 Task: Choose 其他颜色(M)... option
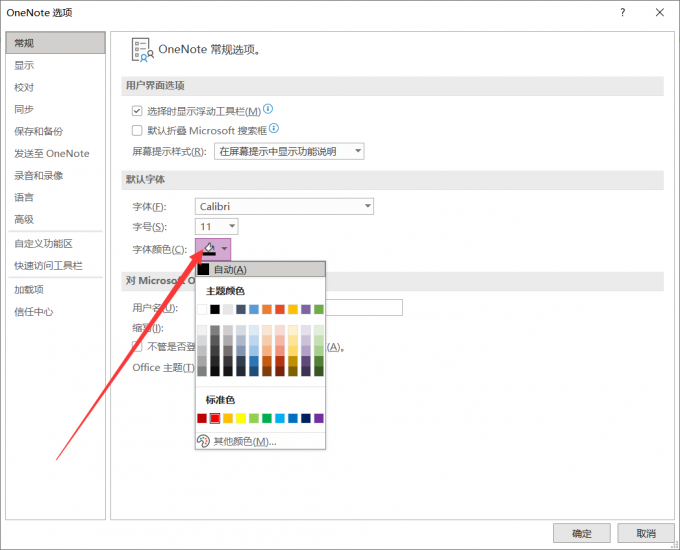pyautogui.click(x=260, y=441)
